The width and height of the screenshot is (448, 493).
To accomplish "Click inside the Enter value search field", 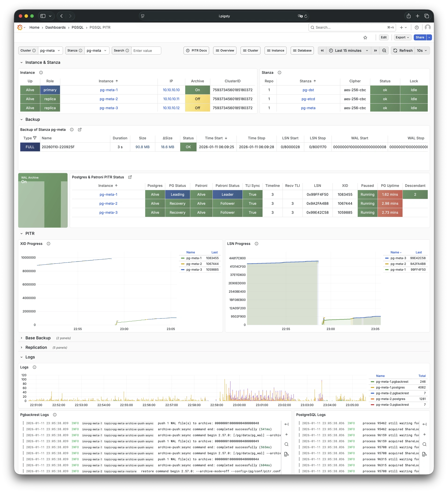I will pos(146,50).
